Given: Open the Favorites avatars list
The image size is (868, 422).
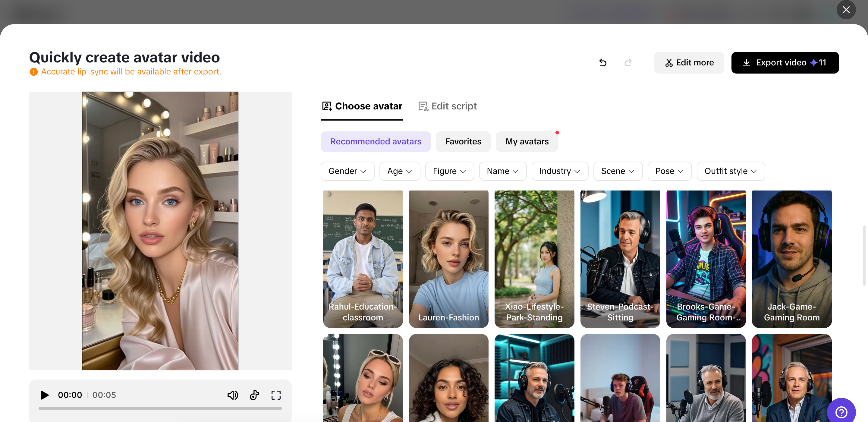Looking at the screenshot, I should [463, 142].
